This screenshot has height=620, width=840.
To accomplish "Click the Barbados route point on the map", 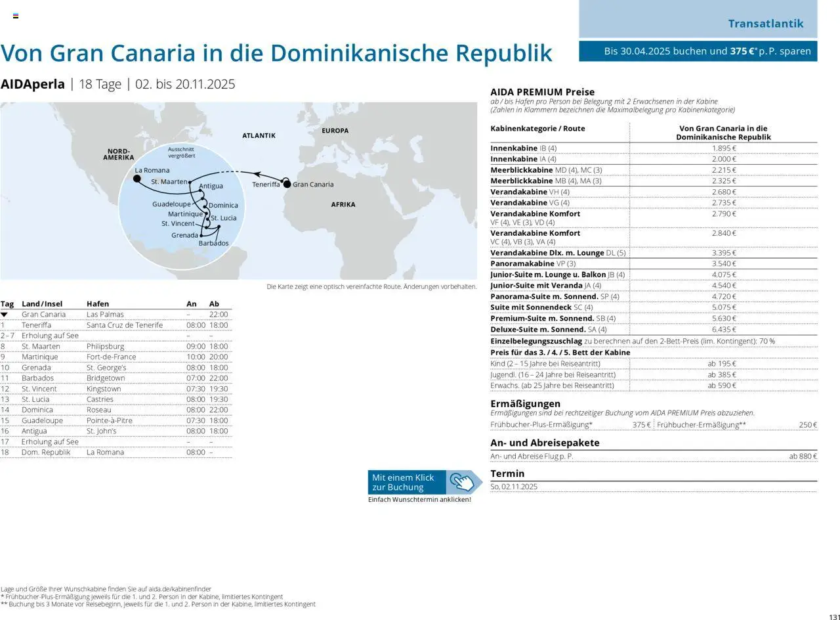I will (219, 227).
